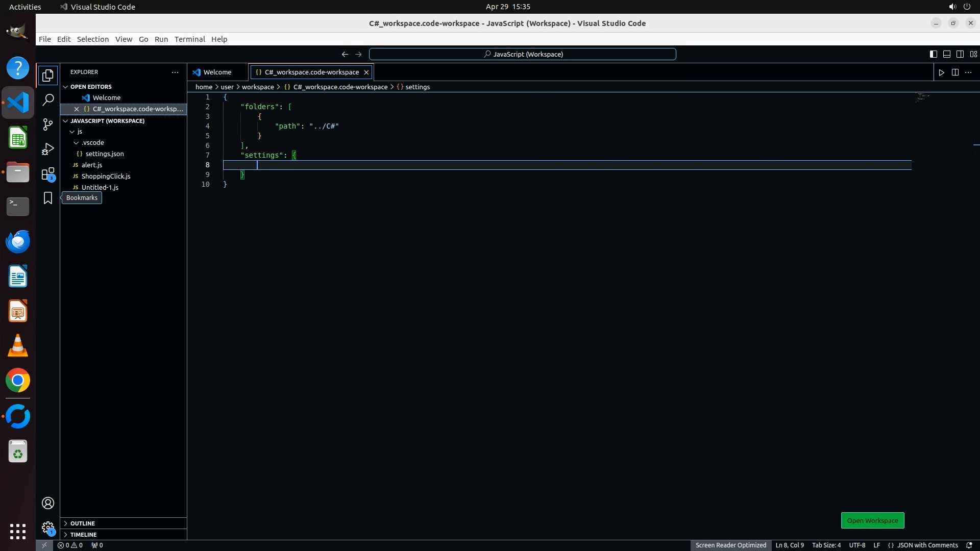Click the Manage gear icon
Viewport: 980px width, 551px height.
click(x=48, y=528)
